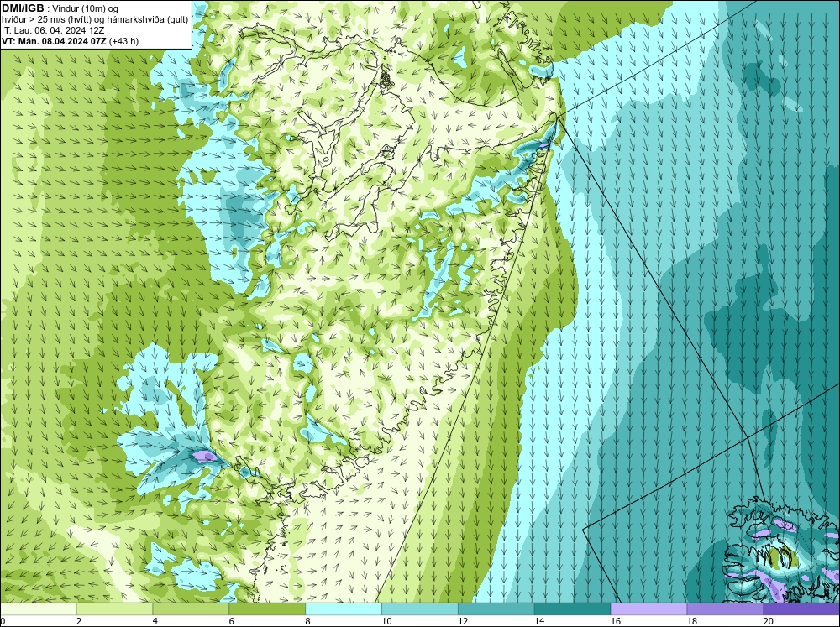Click the pale 0–2 m/s legend swatch
The image size is (840, 627).
(38, 609)
